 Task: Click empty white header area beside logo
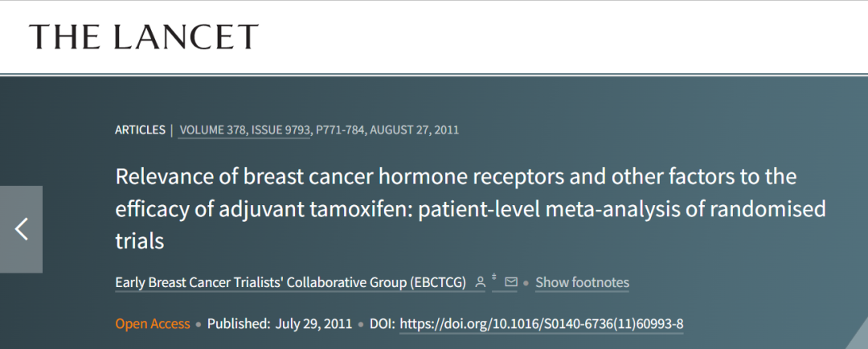[554, 36]
